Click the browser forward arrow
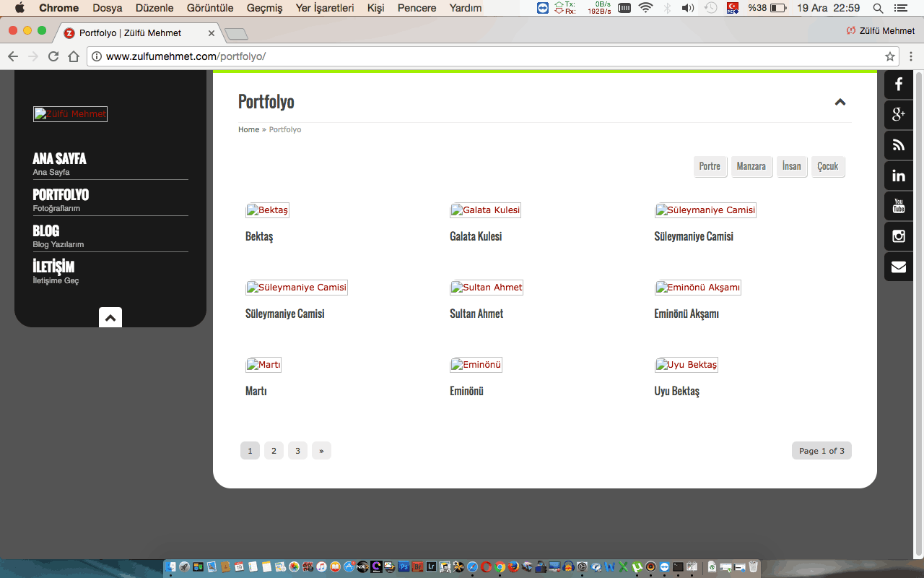 click(x=33, y=56)
